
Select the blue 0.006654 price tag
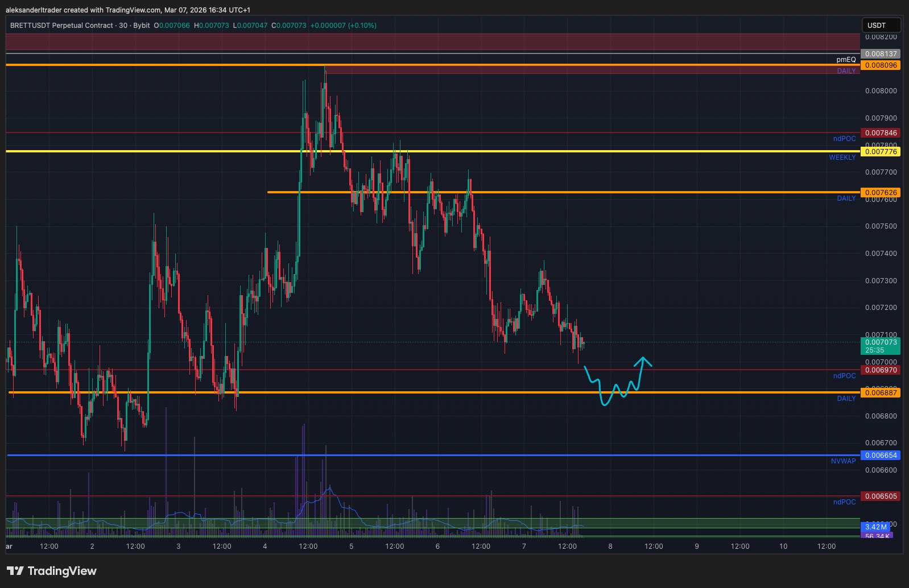point(881,456)
